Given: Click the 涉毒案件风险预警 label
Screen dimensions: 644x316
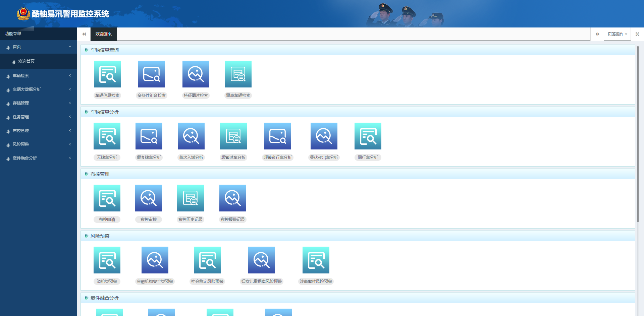Looking at the screenshot, I should 316,281.
